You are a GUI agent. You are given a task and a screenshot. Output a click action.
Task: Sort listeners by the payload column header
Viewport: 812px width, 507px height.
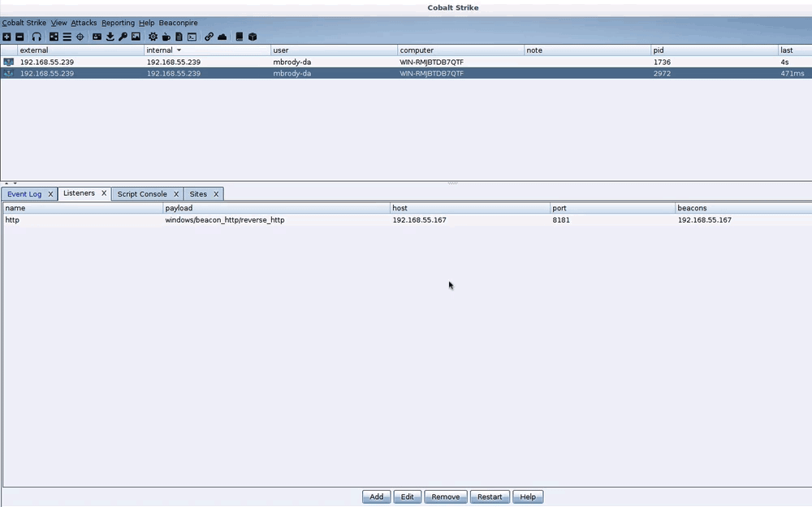coord(277,208)
